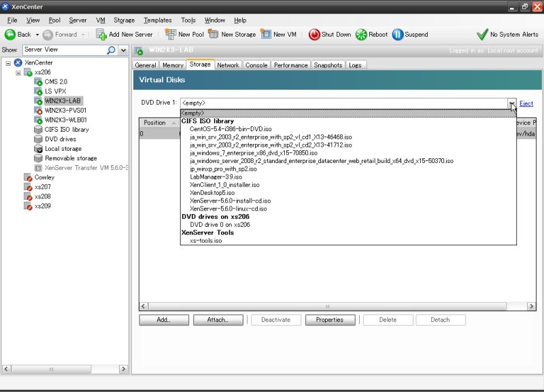Click the green Reboot icon
The height and width of the screenshot is (392, 544).
pos(361,35)
